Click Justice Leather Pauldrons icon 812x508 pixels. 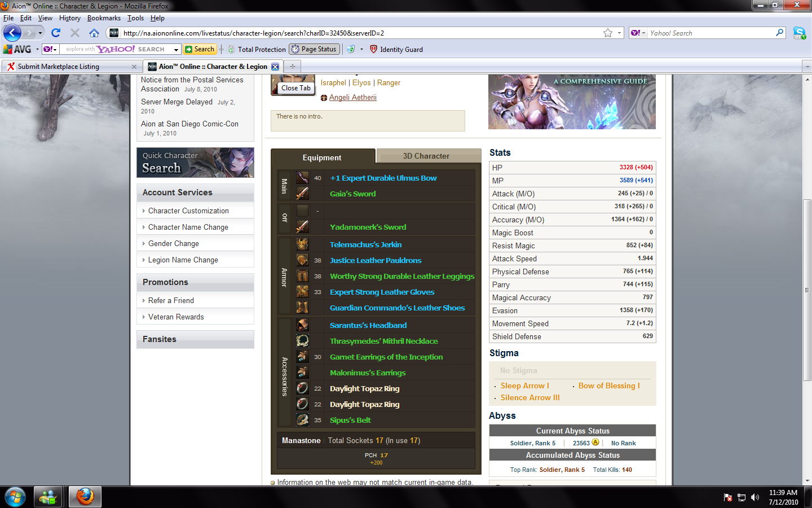click(x=303, y=260)
